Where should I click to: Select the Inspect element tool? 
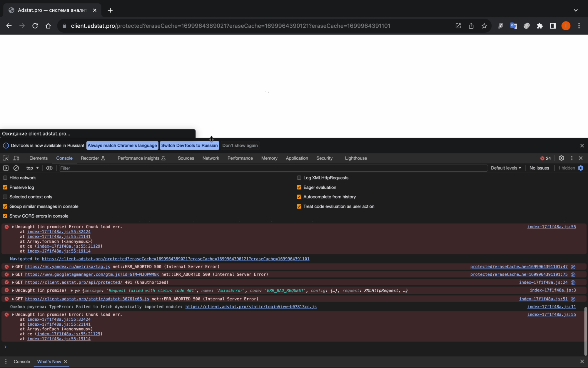pos(6,158)
